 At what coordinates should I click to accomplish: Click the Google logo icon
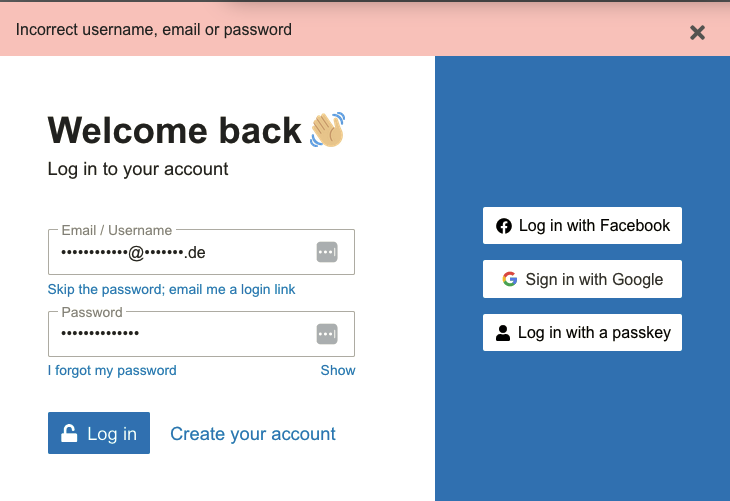pyautogui.click(x=510, y=279)
